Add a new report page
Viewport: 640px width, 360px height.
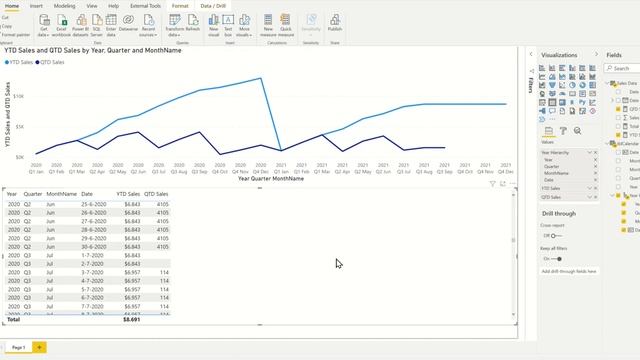(x=39, y=347)
